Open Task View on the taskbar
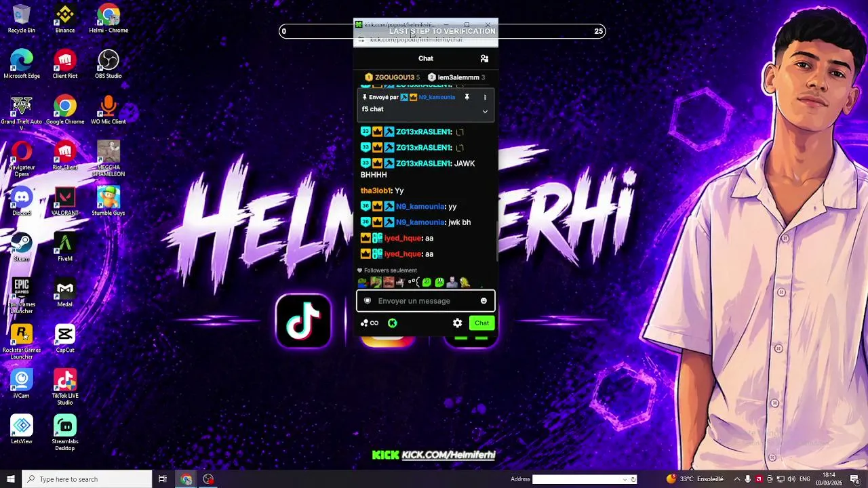The height and width of the screenshot is (488, 868). coord(163,479)
